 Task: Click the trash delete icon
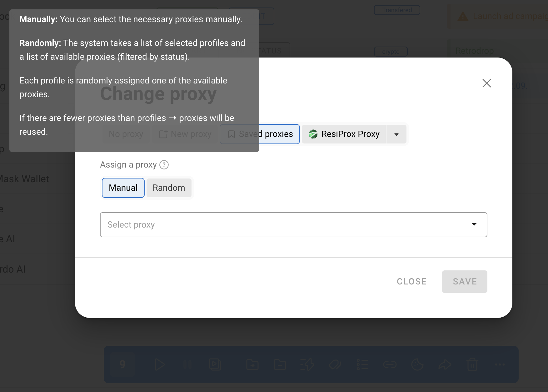pyautogui.click(x=472, y=364)
